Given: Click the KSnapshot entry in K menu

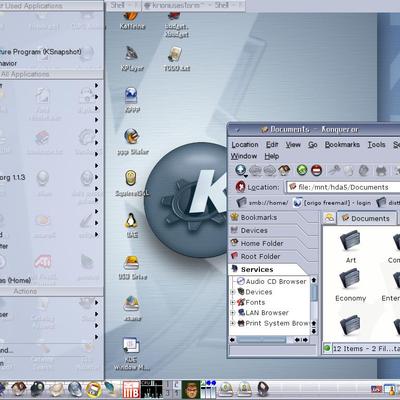Looking at the screenshot, I should [41, 52].
